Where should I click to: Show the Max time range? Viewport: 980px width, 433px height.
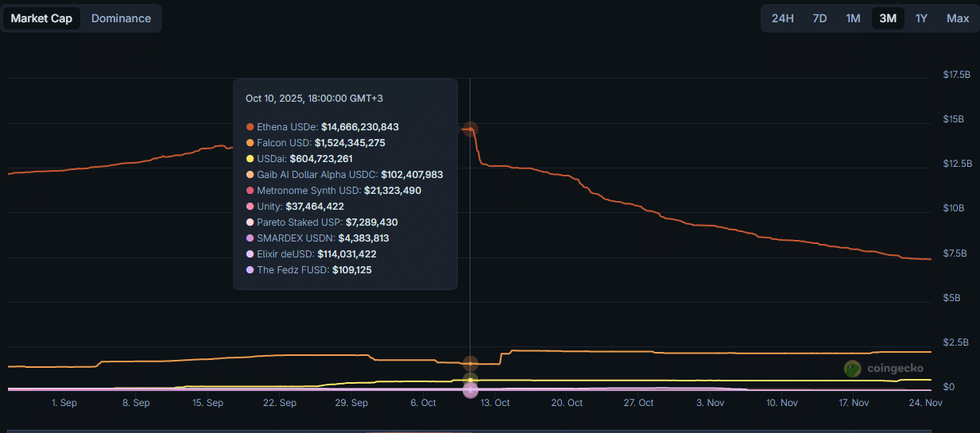[x=957, y=18]
